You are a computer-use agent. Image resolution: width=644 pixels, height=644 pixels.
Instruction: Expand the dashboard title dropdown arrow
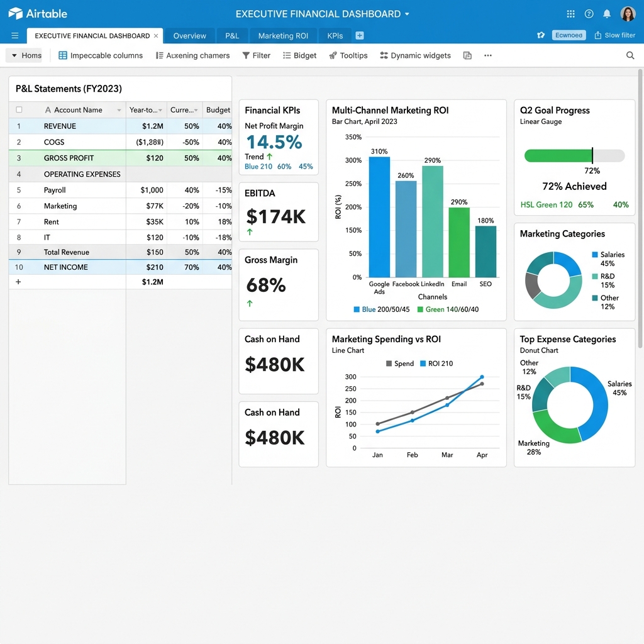tap(407, 14)
